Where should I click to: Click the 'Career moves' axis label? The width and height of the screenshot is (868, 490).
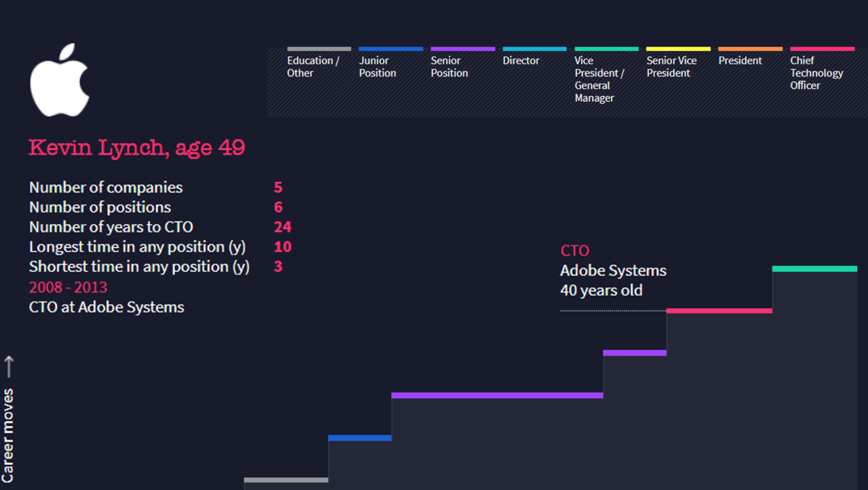8,434
